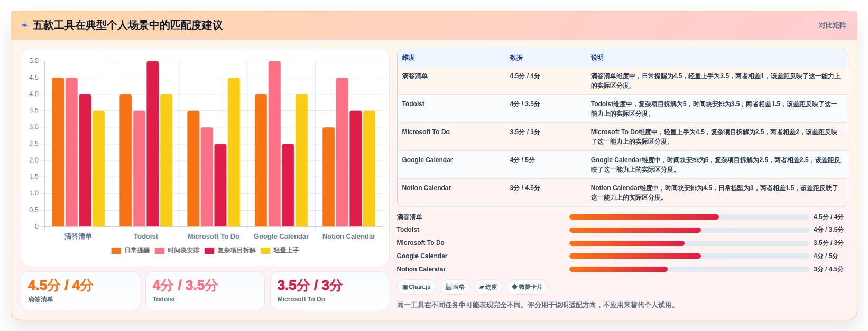Screen dimensions: 868x331
Task: Click the Todoist description text in table
Action: click(715, 109)
